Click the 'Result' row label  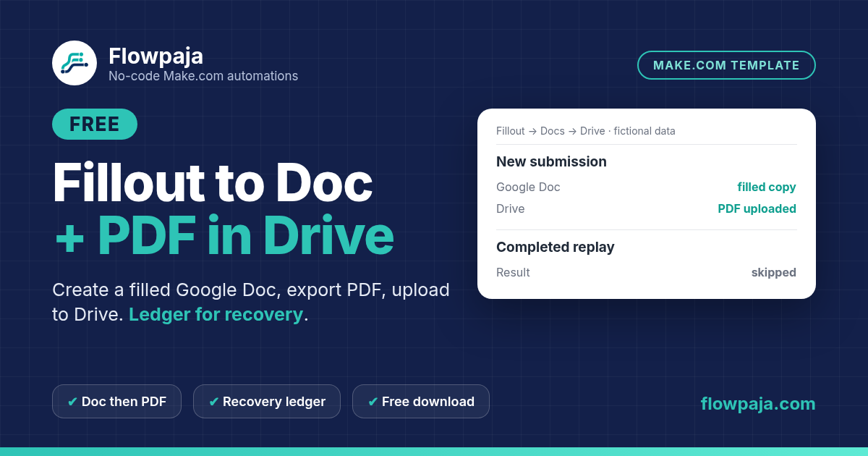click(x=513, y=272)
